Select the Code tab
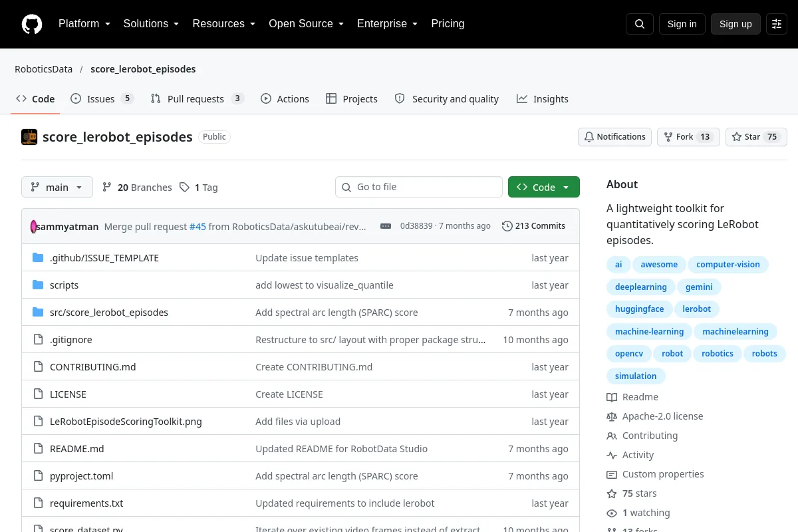Screen dimensions: 798x532 point(35,98)
